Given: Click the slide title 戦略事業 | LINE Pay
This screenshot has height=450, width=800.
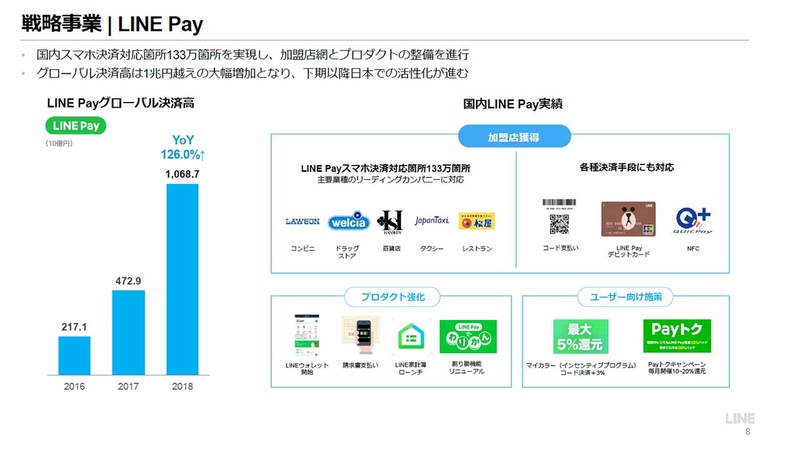Looking at the screenshot, I should [x=112, y=23].
